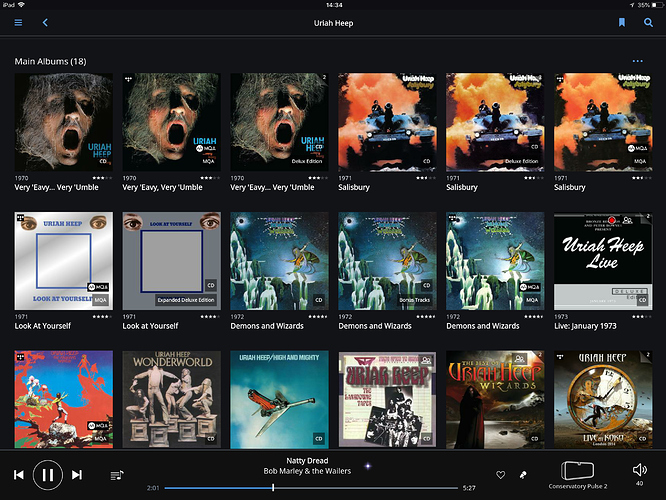The image size is (666, 500).
Task: Click the Main Albums (18) heading
Action: (x=51, y=62)
